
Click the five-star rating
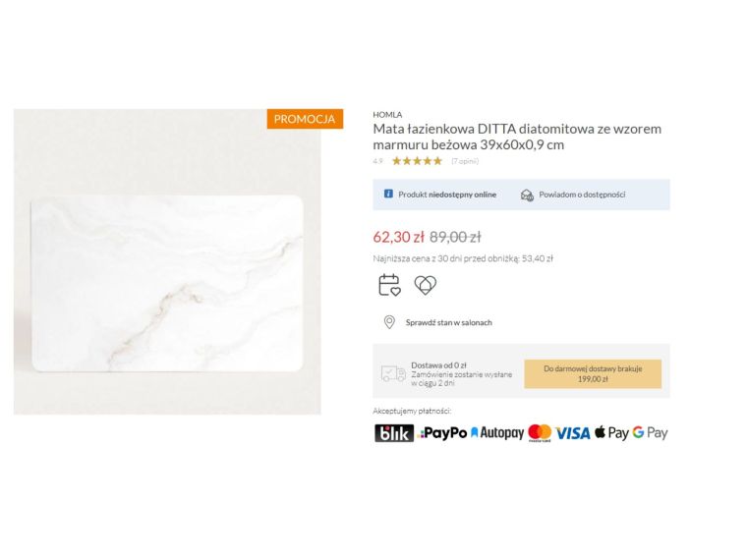point(417,161)
